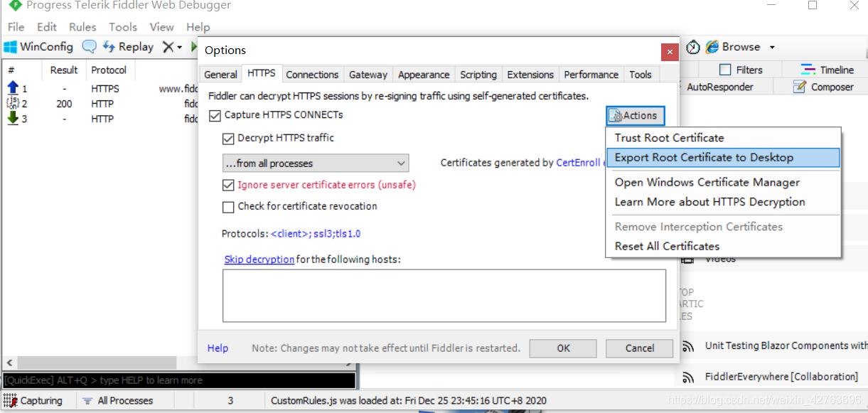
Task: Click the skip decryption hosts text box
Action: [x=444, y=296]
